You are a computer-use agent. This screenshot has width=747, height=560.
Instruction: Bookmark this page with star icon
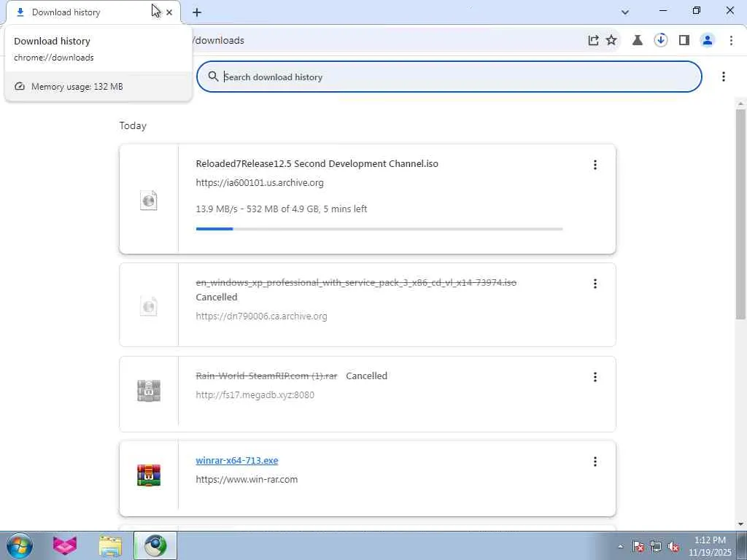point(611,41)
